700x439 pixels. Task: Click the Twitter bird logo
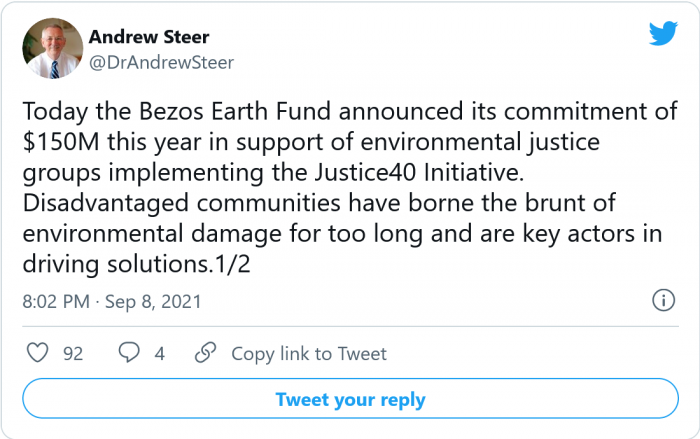(663, 33)
